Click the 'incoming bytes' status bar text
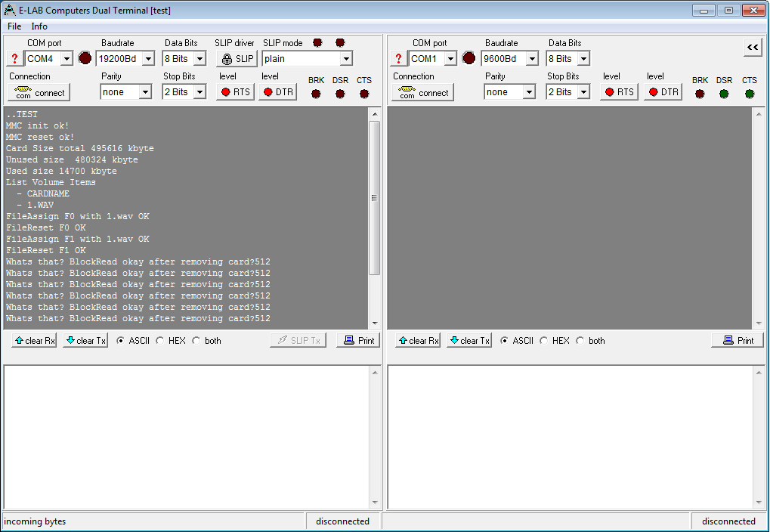 (35, 521)
